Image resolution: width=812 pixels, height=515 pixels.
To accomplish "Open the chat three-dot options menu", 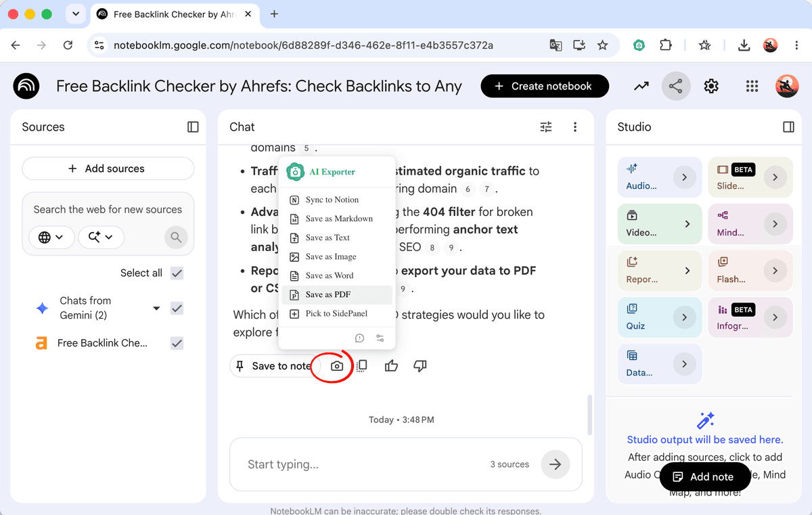I will pyautogui.click(x=575, y=127).
